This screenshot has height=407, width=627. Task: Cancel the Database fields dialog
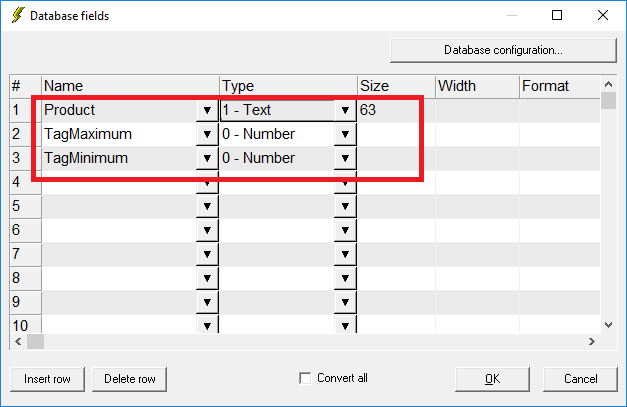click(580, 379)
